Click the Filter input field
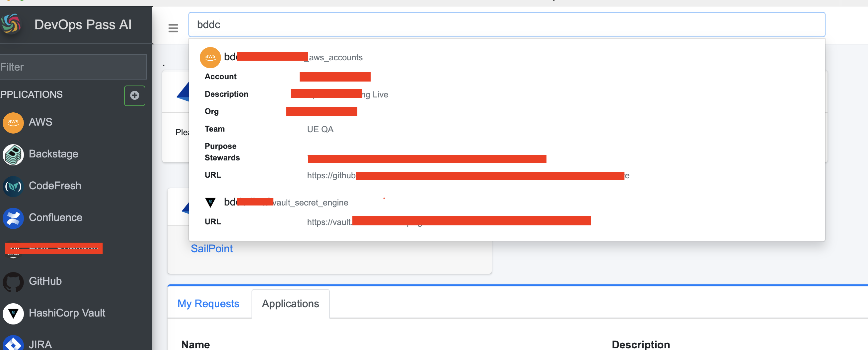Viewport: 868px width, 350px height. 73,67
